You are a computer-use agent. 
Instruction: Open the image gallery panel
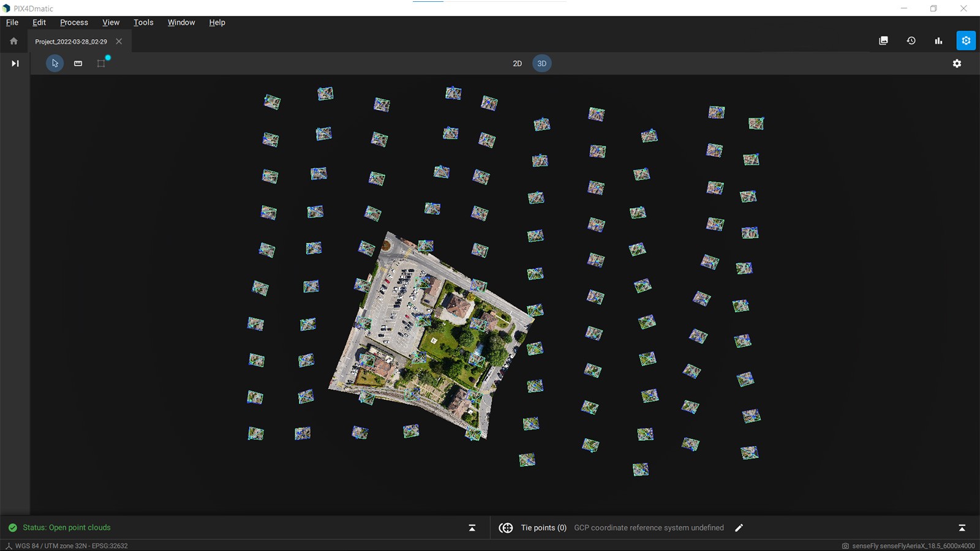883,40
